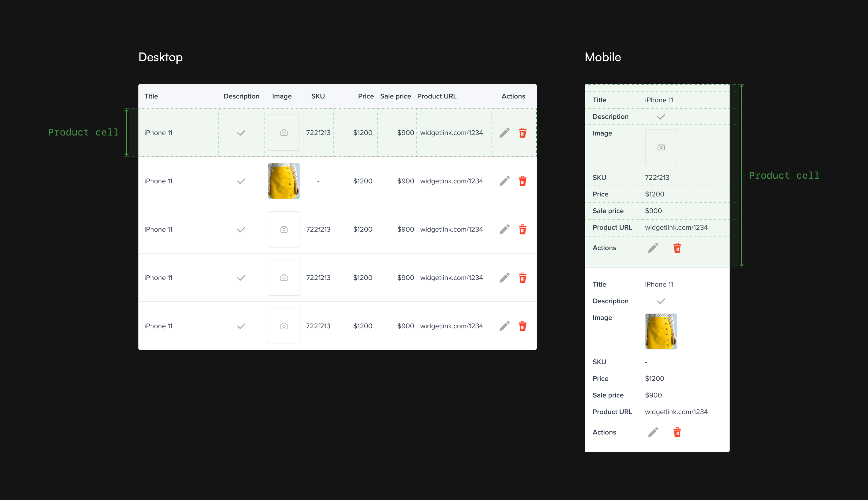This screenshot has width=868, height=500.
Task: Tap trash in mobile card with skirt photo
Action: [677, 432]
